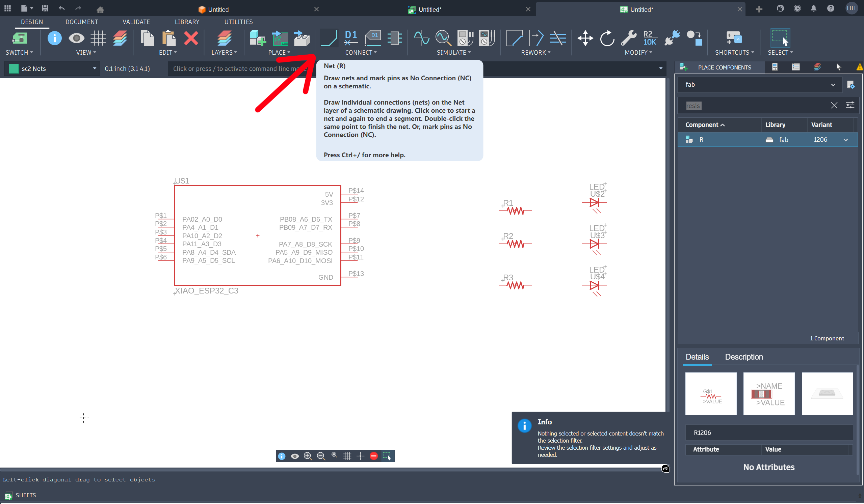Image resolution: width=864 pixels, height=504 pixels.
Task: Select the Net drawing tool
Action: click(329, 38)
